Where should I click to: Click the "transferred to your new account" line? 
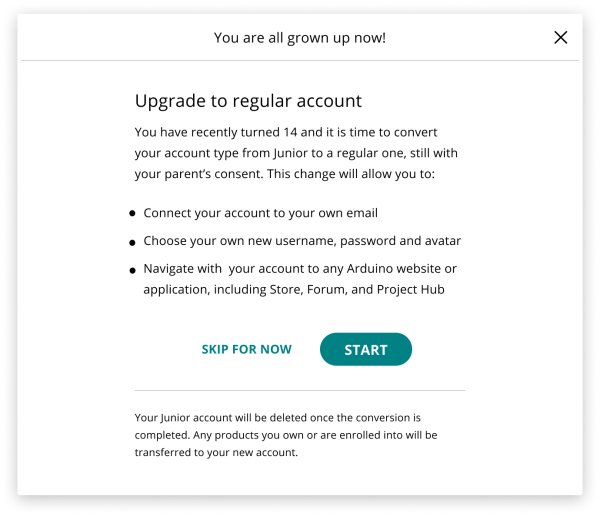tap(217, 452)
